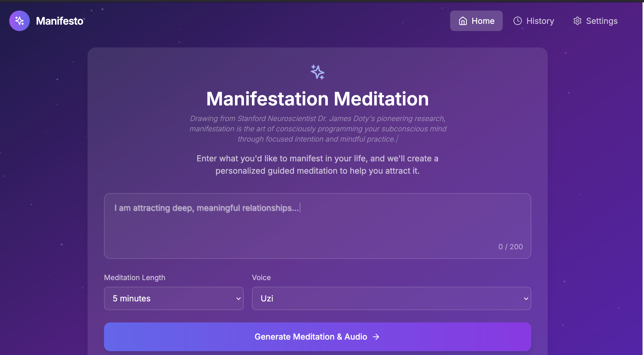Click the Manifesto sparkle logo icon
Image resolution: width=644 pixels, height=355 pixels.
[20, 21]
